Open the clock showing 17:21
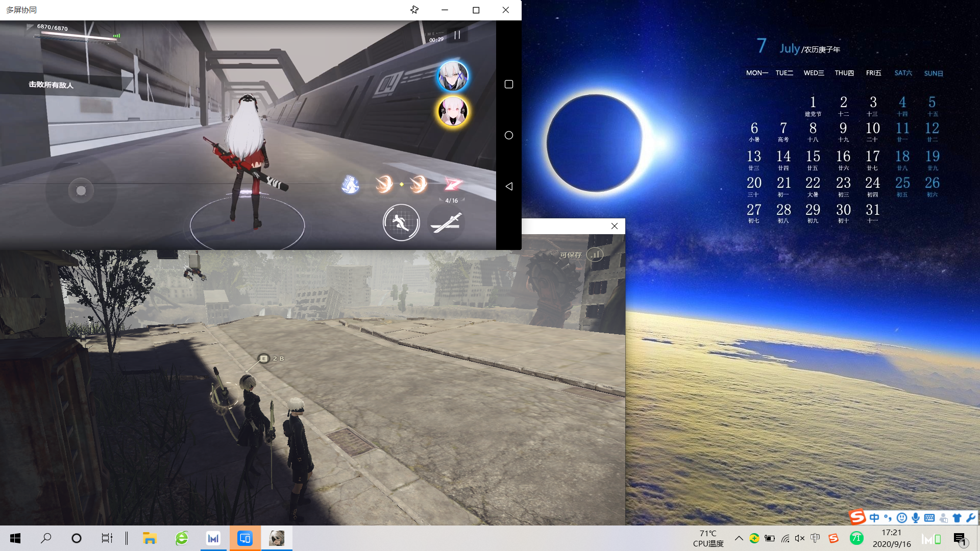The height and width of the screenshot is (551, 980). click(x=892, y=538)
